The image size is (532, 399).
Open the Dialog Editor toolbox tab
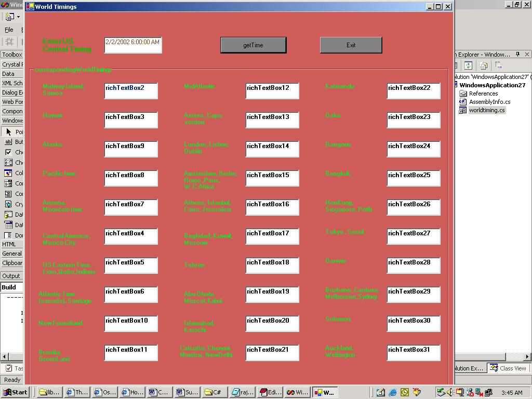point(12,92)
